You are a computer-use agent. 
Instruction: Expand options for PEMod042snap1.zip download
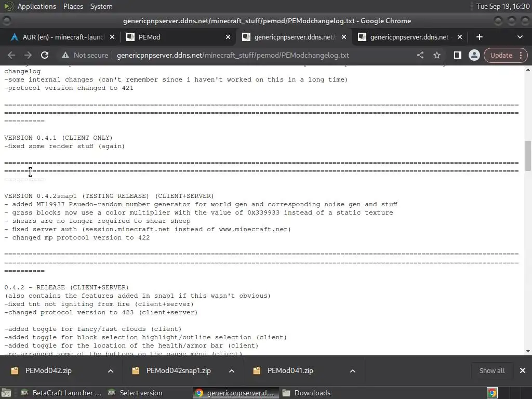click(x=232, y=371)
